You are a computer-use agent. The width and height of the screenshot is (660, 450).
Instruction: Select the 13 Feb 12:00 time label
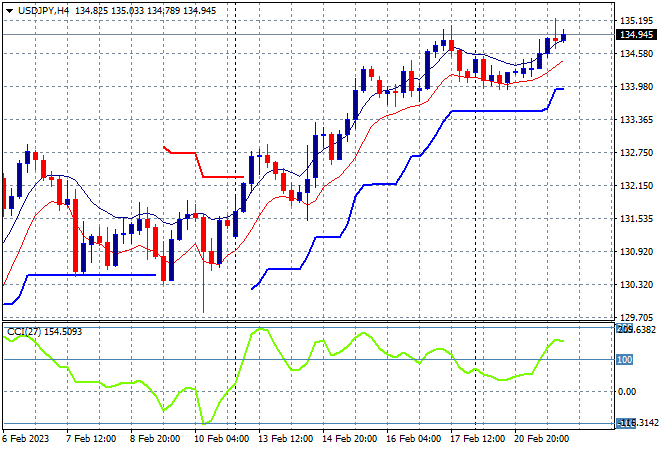(285, 439)
